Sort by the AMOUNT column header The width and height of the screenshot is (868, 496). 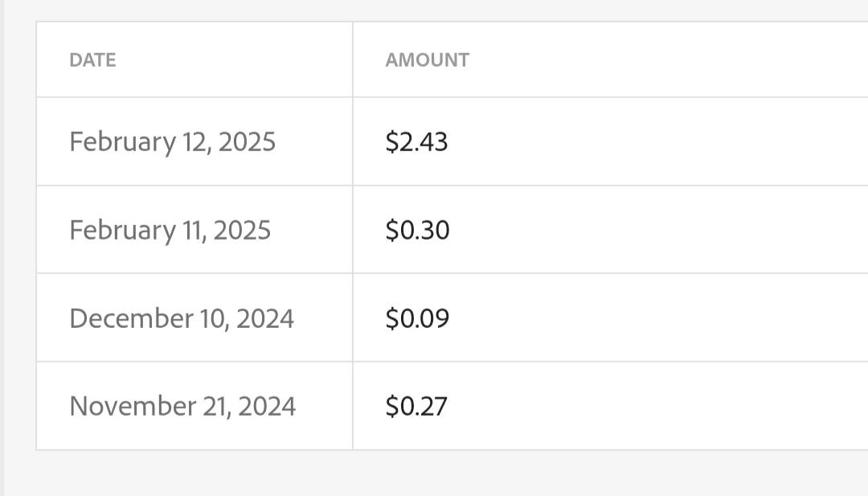427,60
